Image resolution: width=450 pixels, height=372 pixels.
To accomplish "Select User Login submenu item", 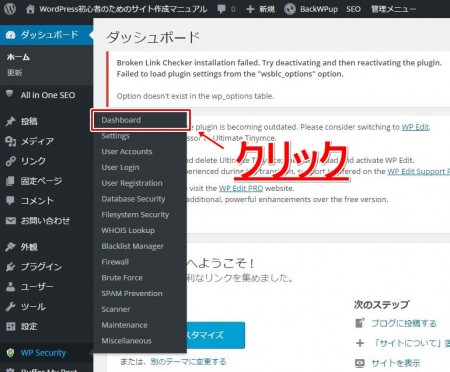I will 120,167.
